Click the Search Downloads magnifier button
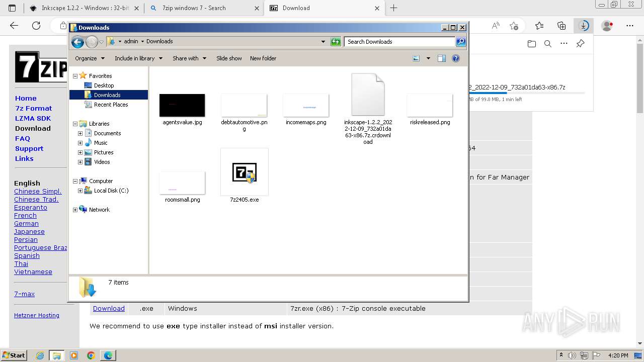Viewport: 644px width, 362px height. pyautogui.click(x=461, y=42)
